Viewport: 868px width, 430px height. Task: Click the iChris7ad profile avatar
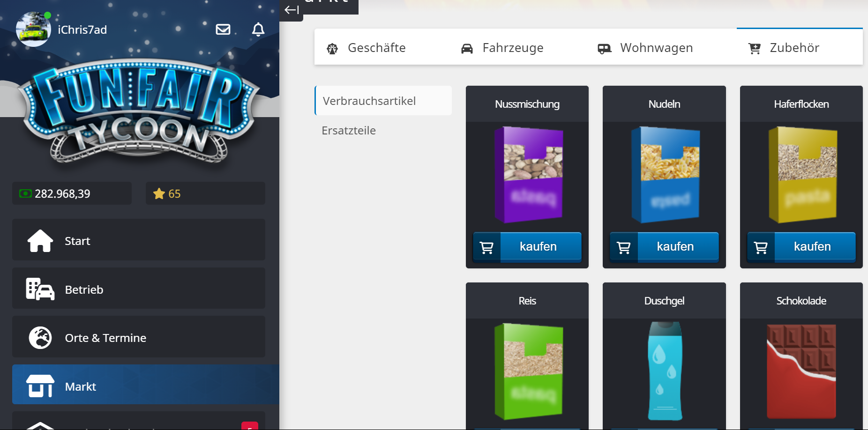tap(33, 30)
